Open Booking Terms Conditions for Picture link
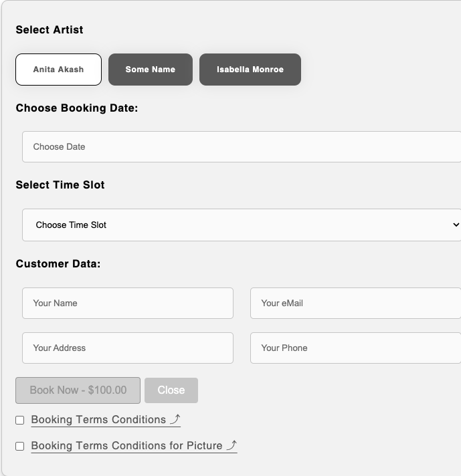 (126, 446)
